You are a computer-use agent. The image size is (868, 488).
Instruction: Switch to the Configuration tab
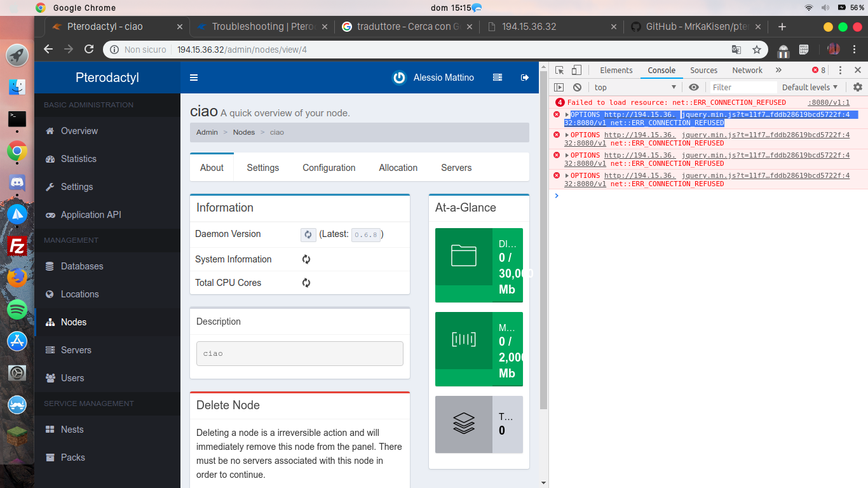pos(329,167)
